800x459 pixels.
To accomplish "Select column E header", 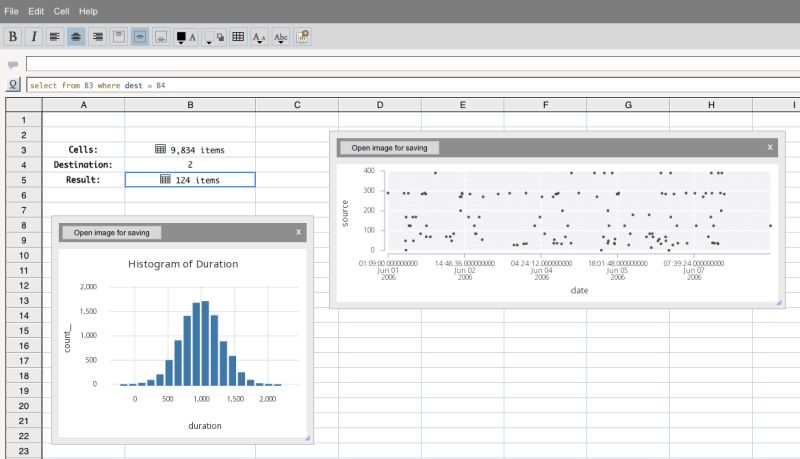I will pyautogui.click(x=463, y=105).
